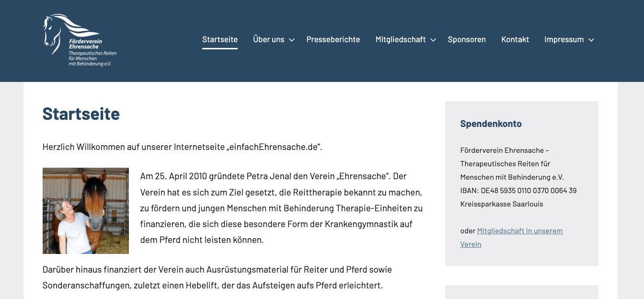Viewport: 644px width, 299px height.
Task: Click the IBAN number in the sidebar
Action: click(x=518, y=190)
